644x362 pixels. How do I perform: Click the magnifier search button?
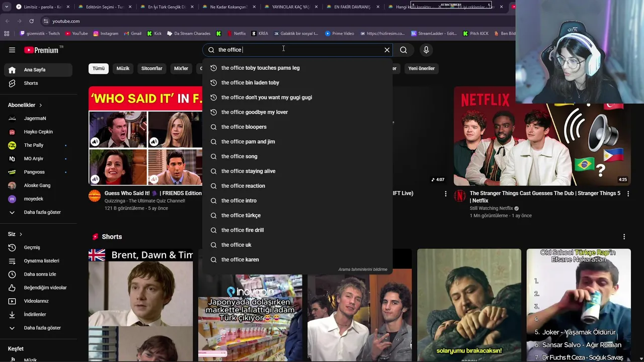click(404, 50)
